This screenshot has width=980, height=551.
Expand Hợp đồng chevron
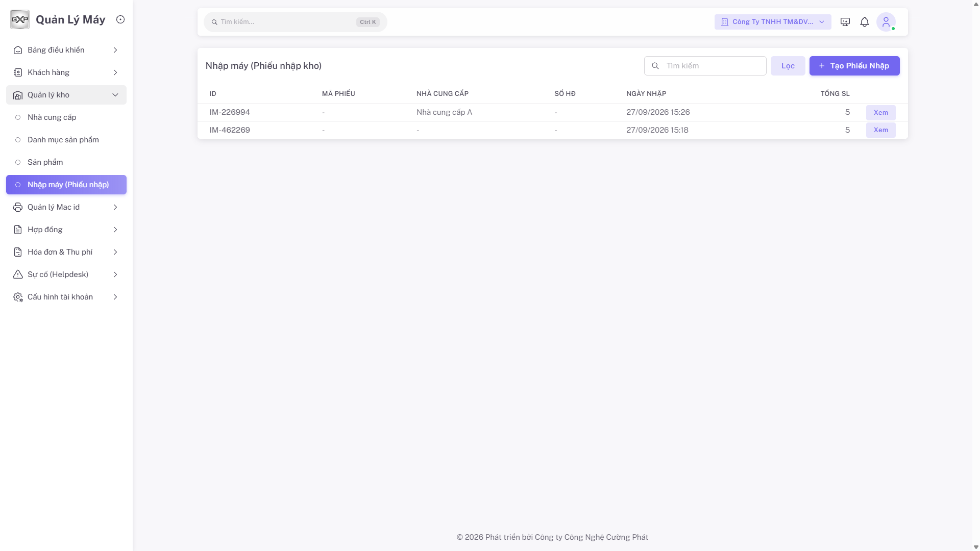tap(115, 230)
